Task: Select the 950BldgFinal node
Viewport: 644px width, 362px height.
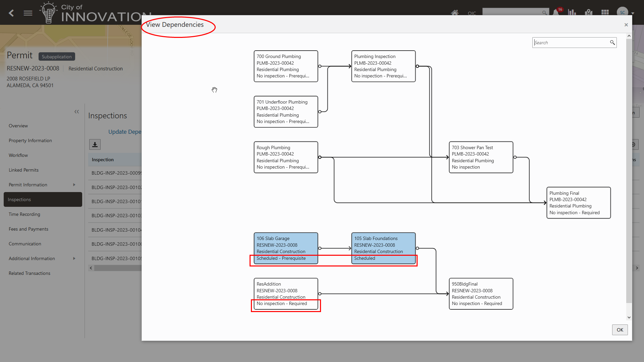Action: (x=481, y=294)
